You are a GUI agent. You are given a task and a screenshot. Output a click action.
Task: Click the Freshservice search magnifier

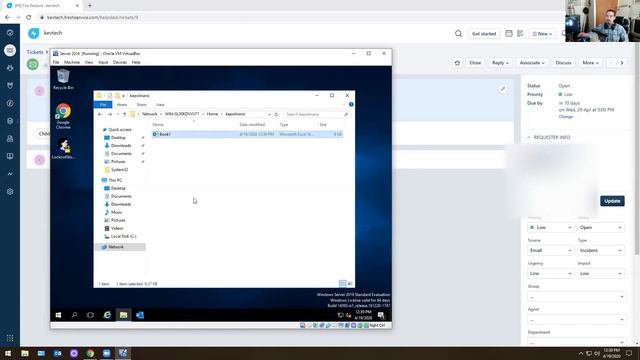(458, 33)
